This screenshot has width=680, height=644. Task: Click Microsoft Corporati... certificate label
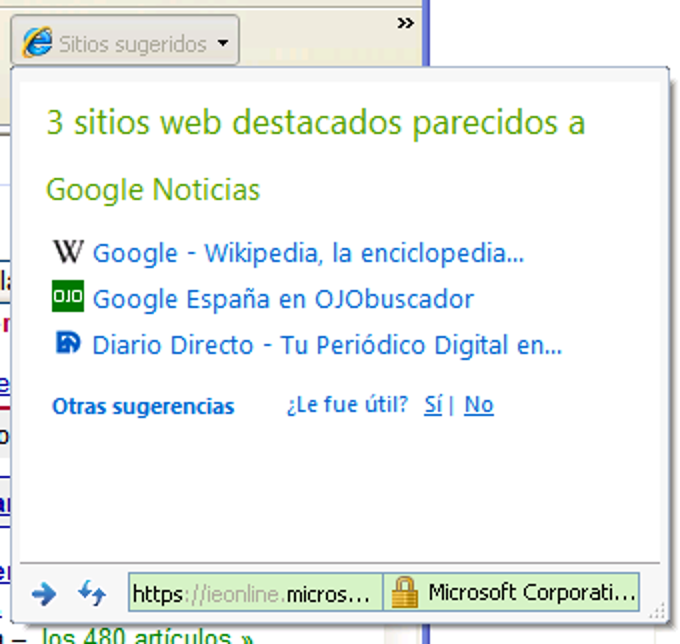pos(532,592)
